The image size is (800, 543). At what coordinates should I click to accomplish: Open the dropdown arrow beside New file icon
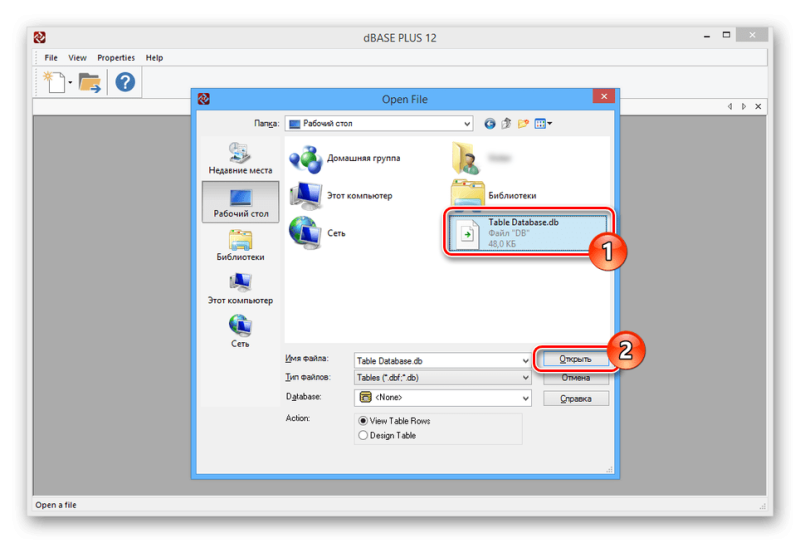pyautogui.click(x=70, y=83)
